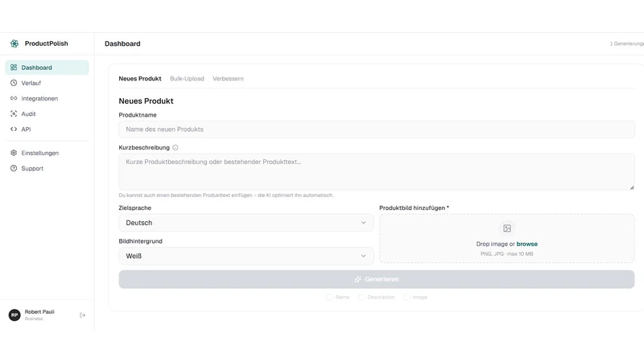Click the Robert Pauli account name
This screenshot has width=644, height=362.
(x=39, y=312)
